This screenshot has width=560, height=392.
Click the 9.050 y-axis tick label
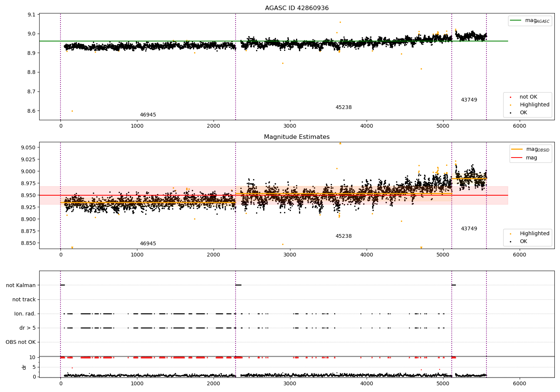point(28,147)
